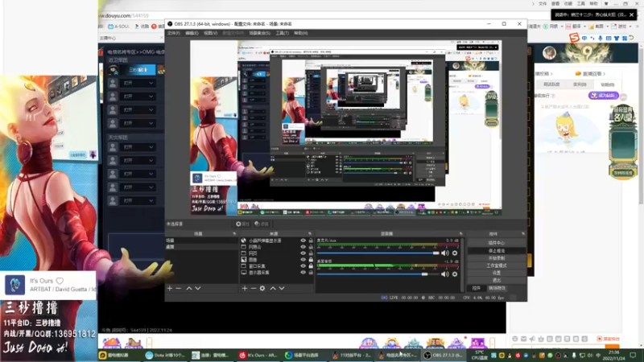
Task: Dismiss the top-right notification popup with X
Action: pyautogui.click(x=631, y=14)
